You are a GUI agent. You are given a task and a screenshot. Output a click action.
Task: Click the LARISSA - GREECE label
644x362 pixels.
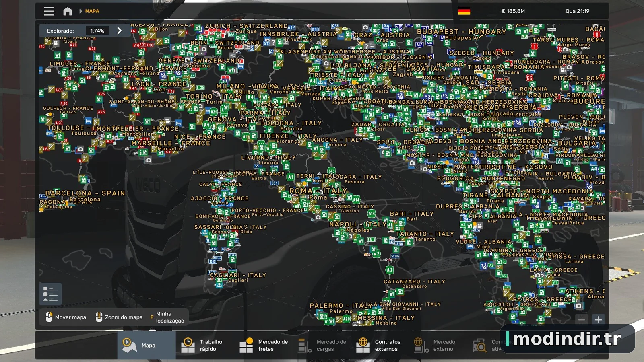[574, 256]
